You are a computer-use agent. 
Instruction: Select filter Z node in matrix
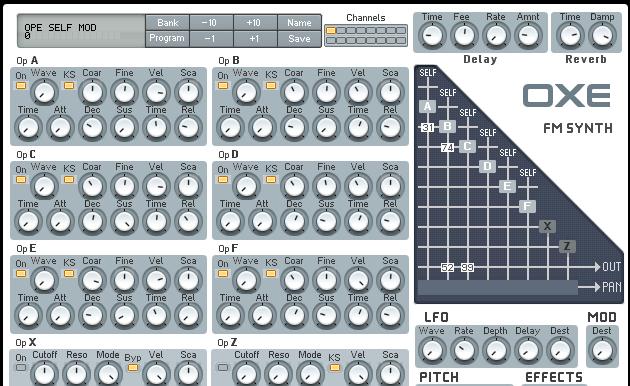567,246
